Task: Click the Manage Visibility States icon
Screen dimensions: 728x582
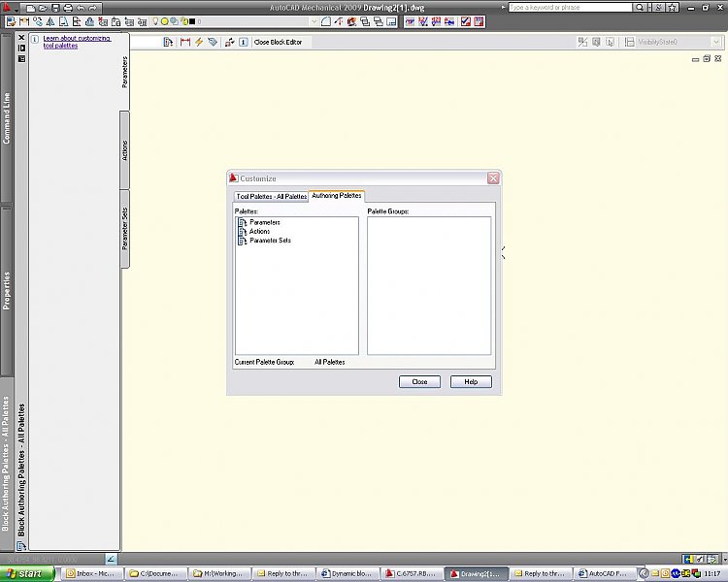Action: click(629, 43)
